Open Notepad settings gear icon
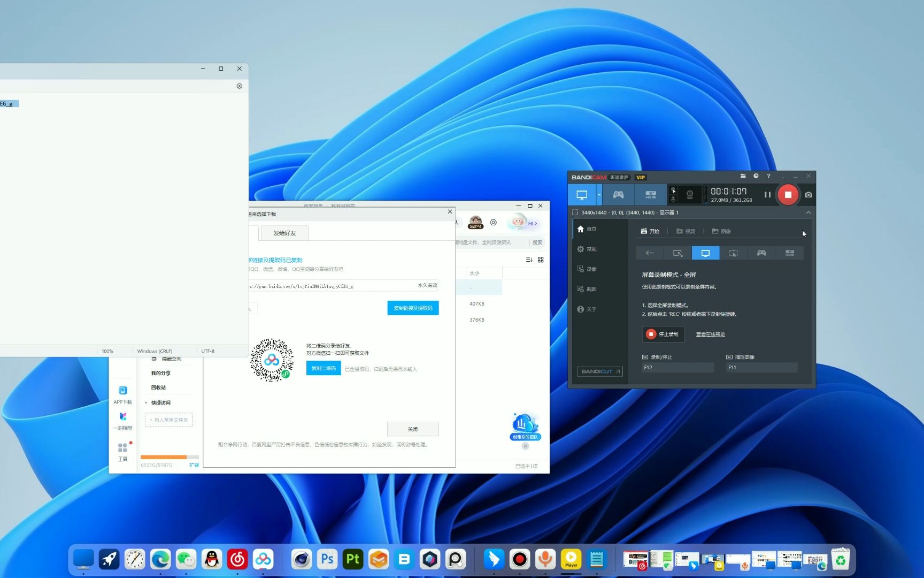The image size is (924, 578). [240, 86]
